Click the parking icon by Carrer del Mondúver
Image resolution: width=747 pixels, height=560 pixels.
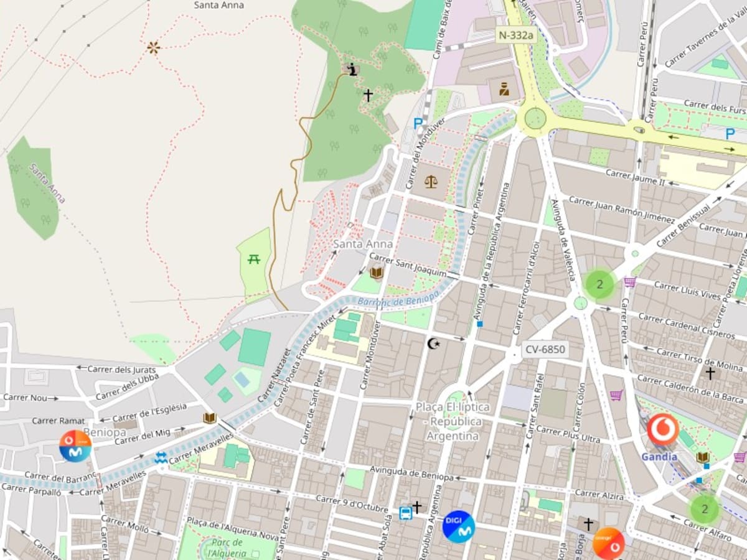pos(418,124)
